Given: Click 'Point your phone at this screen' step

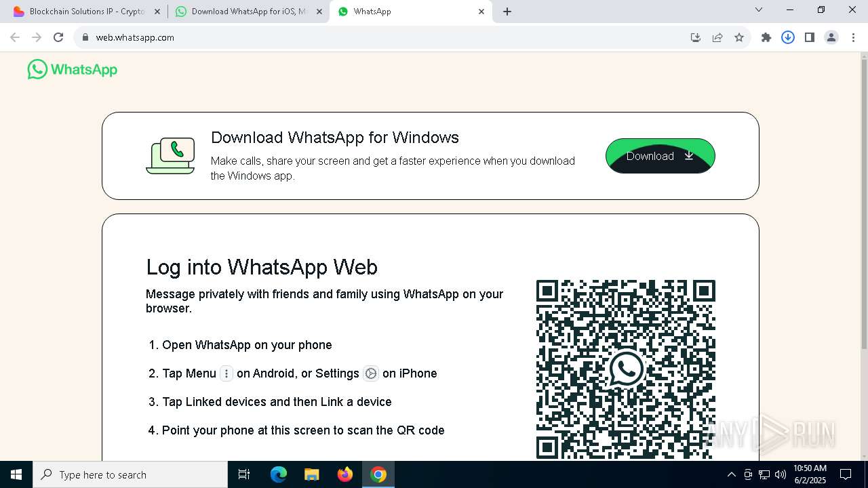Looking at the screenshot, I should [303, 430].
